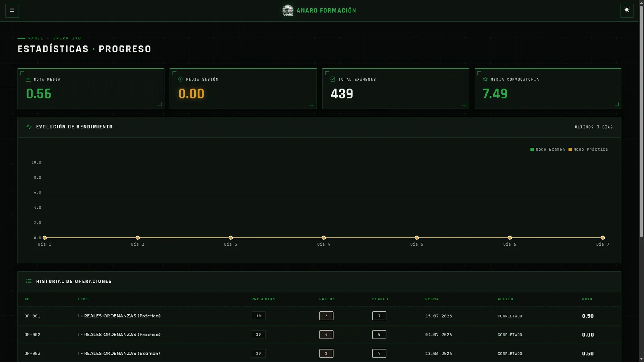Click the Nota Media chart icon
The image size is (644, 362).
[x=28, y=79]
